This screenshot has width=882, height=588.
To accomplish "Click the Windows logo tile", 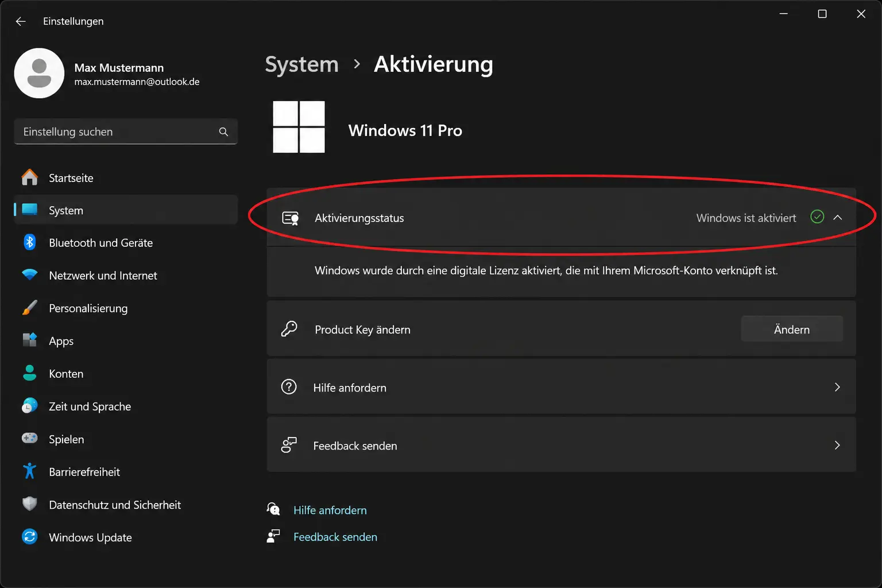I will [x=299, y=127].
